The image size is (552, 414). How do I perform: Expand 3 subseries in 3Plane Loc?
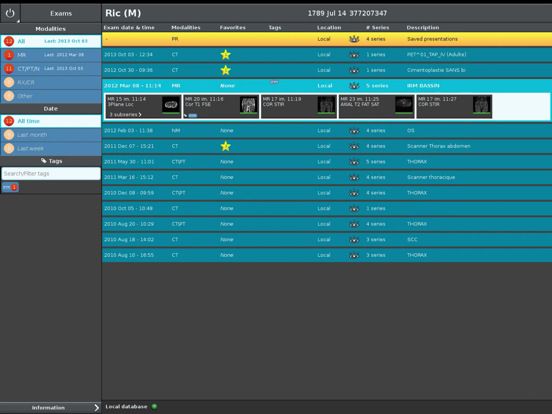(125, 114)
